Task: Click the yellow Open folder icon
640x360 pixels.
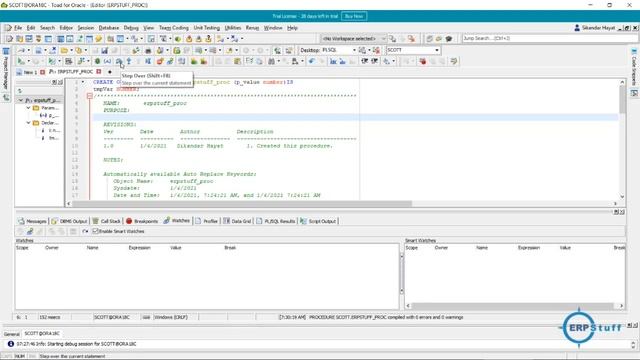Action: pos(64,50)
